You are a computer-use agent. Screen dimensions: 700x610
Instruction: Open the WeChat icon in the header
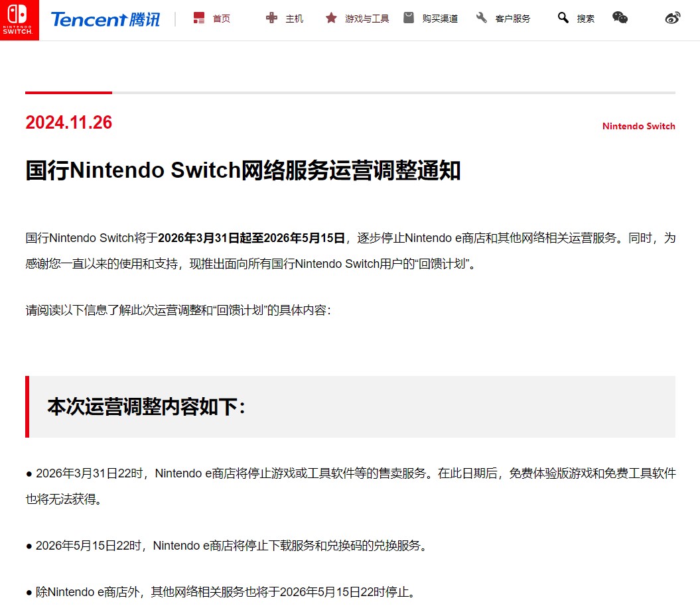620,18
